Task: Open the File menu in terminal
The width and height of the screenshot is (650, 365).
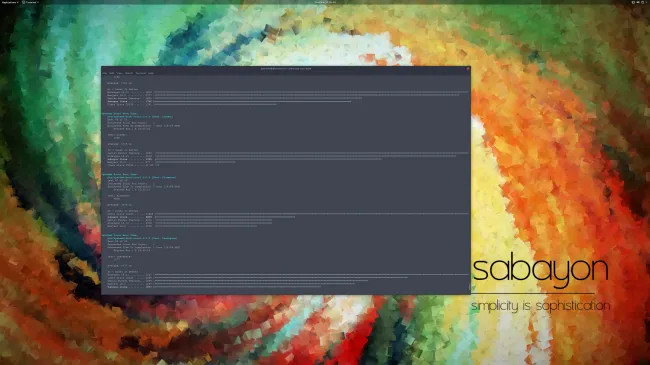Action: tap(104, 73)
